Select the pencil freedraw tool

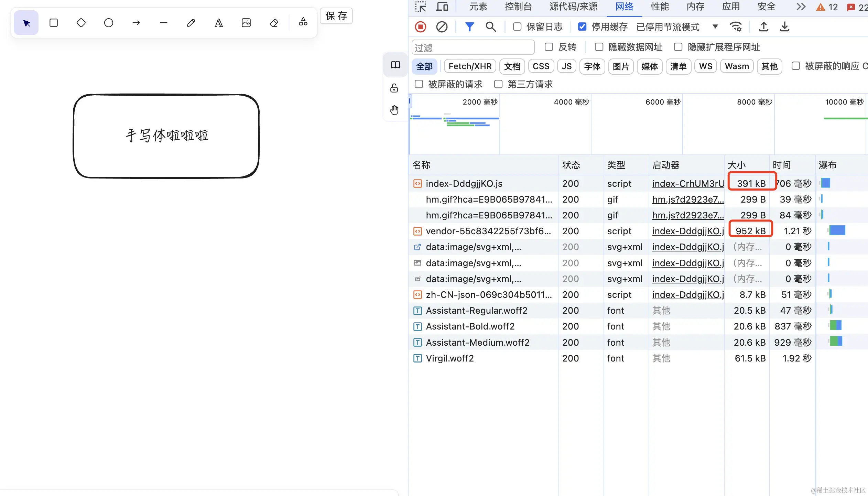[x=191, y=23]
